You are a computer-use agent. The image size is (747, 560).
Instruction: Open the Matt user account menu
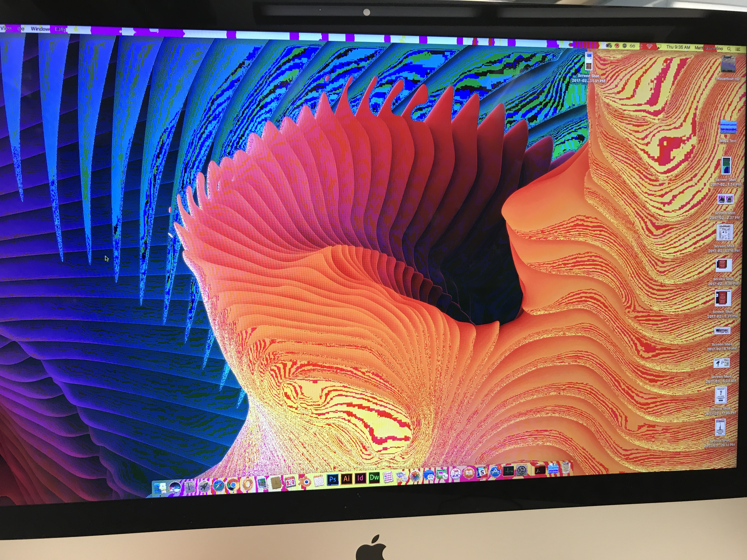709,49
